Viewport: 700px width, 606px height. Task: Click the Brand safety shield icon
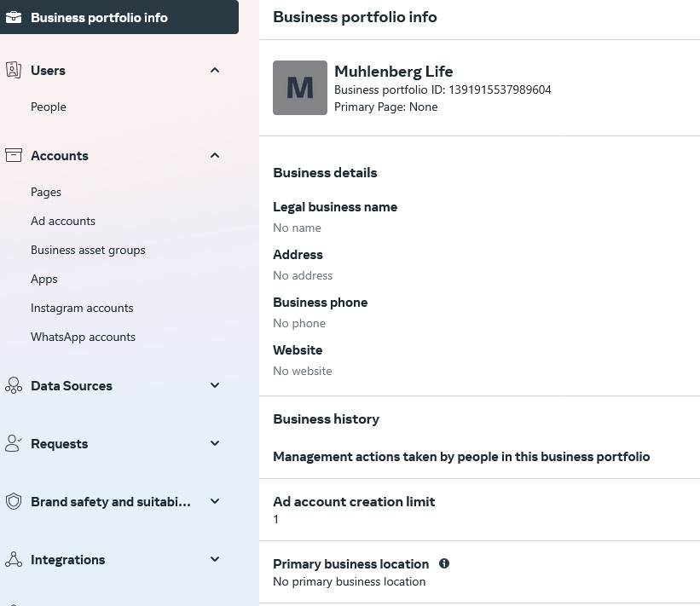click(x=14, y=501)
